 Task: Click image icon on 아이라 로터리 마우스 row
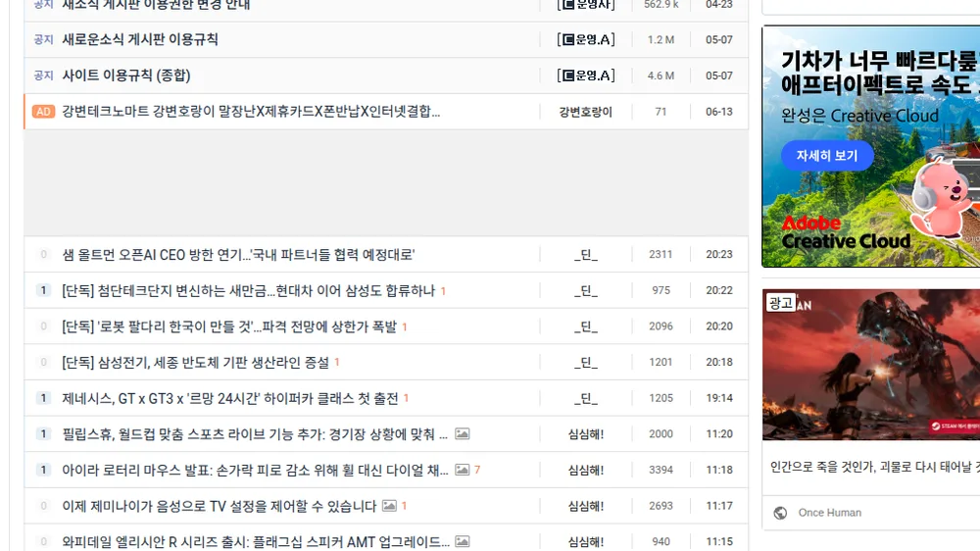[463, 470]
